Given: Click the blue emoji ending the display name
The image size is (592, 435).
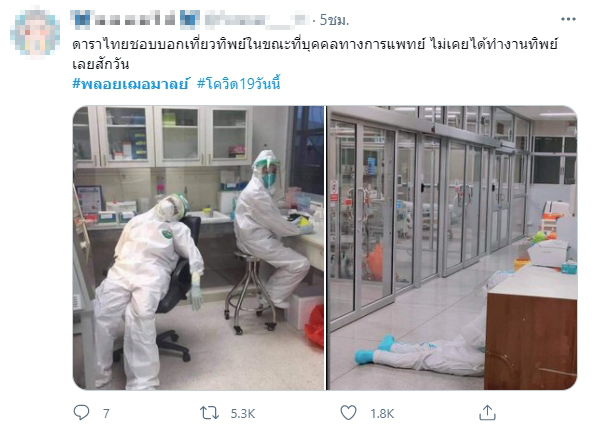Looking at the screenshot, I should click(x=190, y=20).
